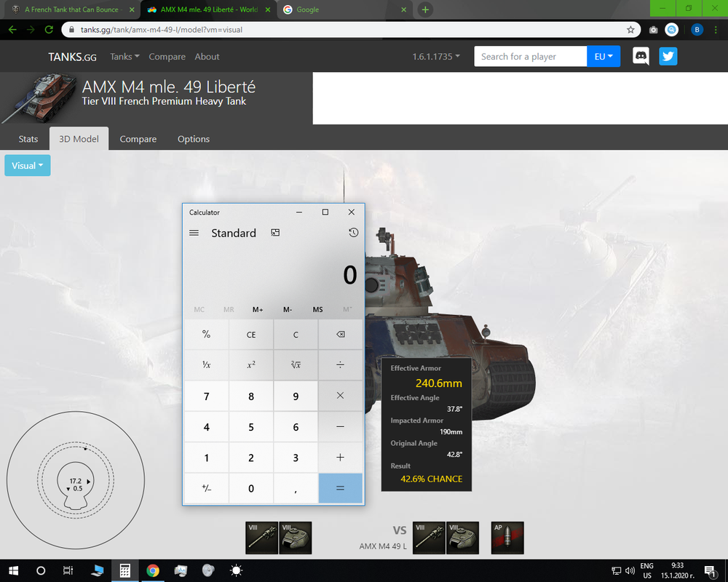Viewport: 728px width, 582px height.
Task: Expand the 1.6.1.1735 version dropdown
Action: tap(436, 57)
